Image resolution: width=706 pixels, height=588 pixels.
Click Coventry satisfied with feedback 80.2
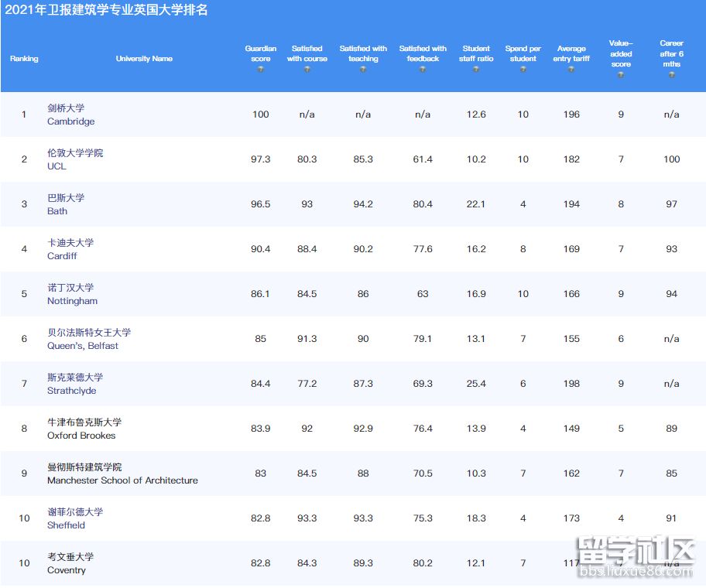pos(423,563)
